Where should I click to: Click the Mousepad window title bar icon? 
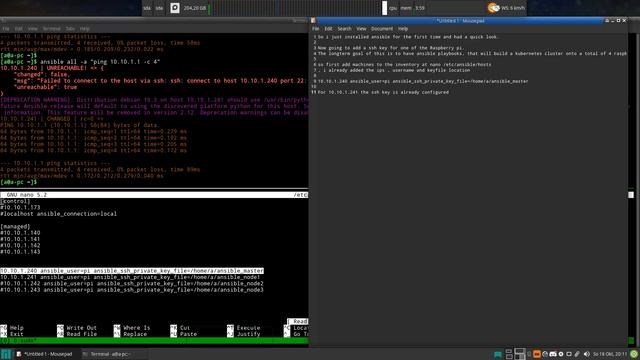point(313,20)
